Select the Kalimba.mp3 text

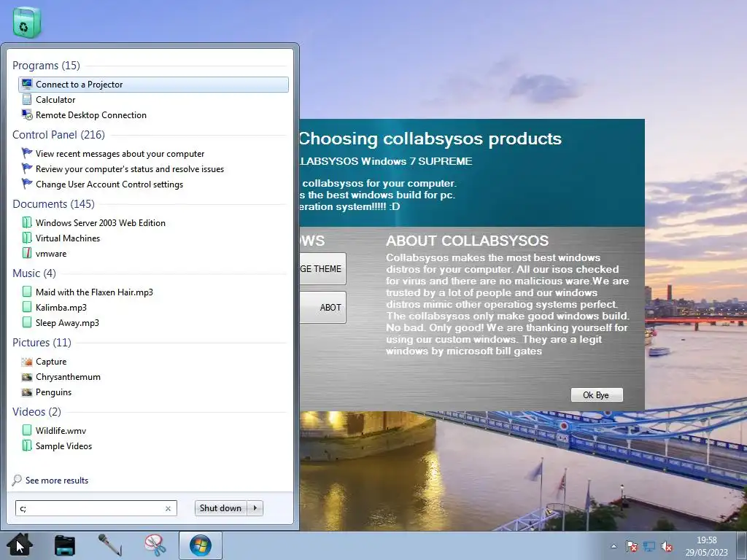[61, 307]
